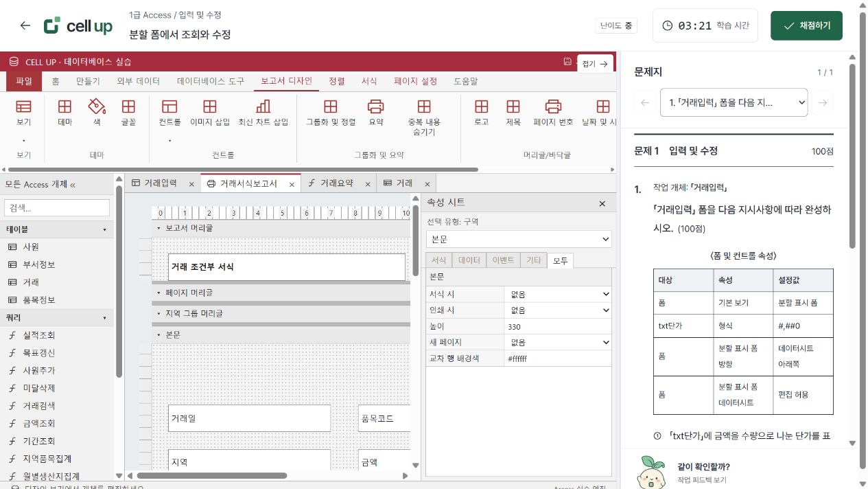
Task: Close the 거래서식보고서 tab
Action: point(292,184)
